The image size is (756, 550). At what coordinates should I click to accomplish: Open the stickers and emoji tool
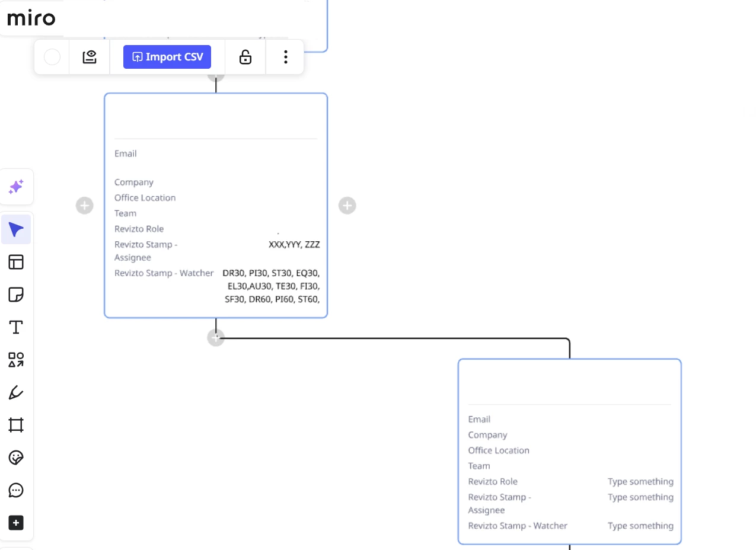pyautogui.click(x=16, y=458)
